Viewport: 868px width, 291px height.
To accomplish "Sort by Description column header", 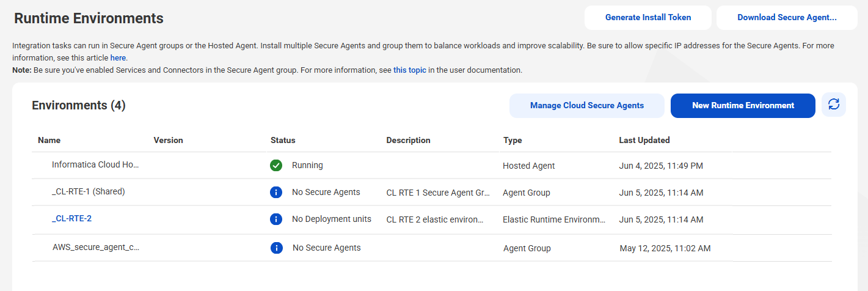I will 409,141.
